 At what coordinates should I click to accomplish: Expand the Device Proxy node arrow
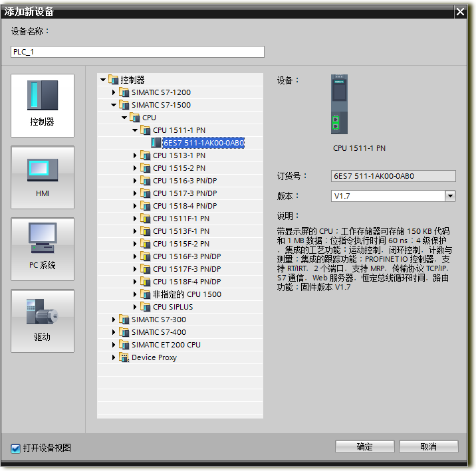coord(114,357)
